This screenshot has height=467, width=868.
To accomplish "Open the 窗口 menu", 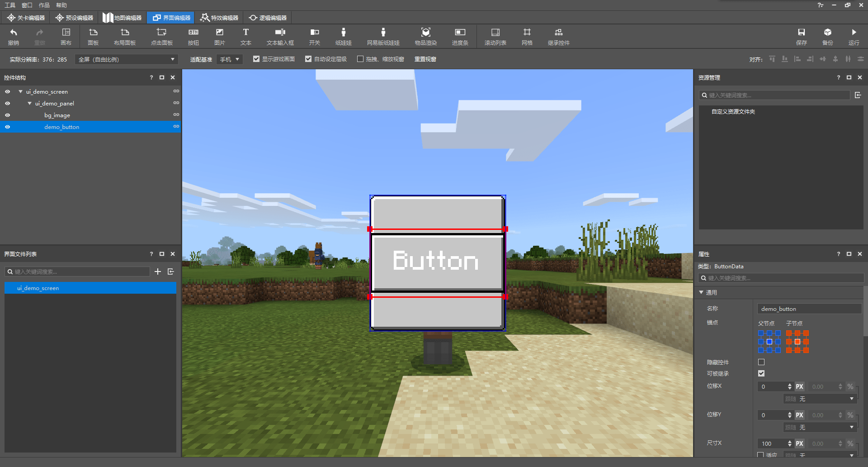I will [x=27, y=5].
